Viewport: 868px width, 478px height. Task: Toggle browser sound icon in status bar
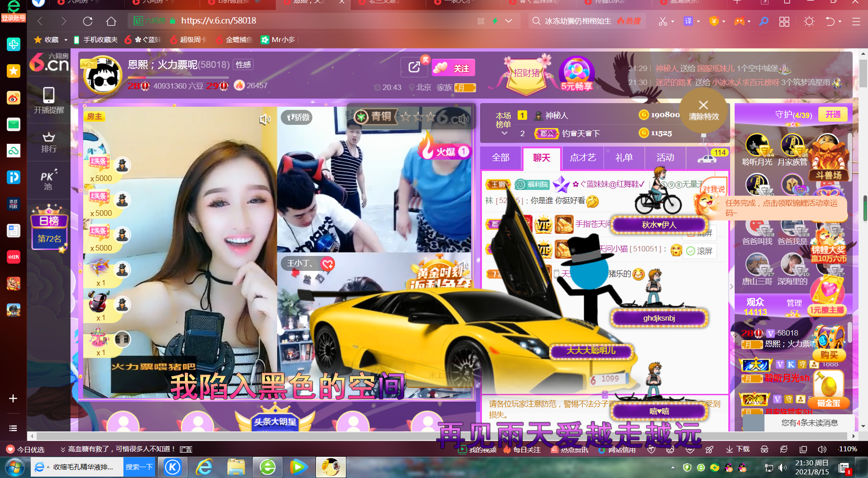tap(822, 449)
